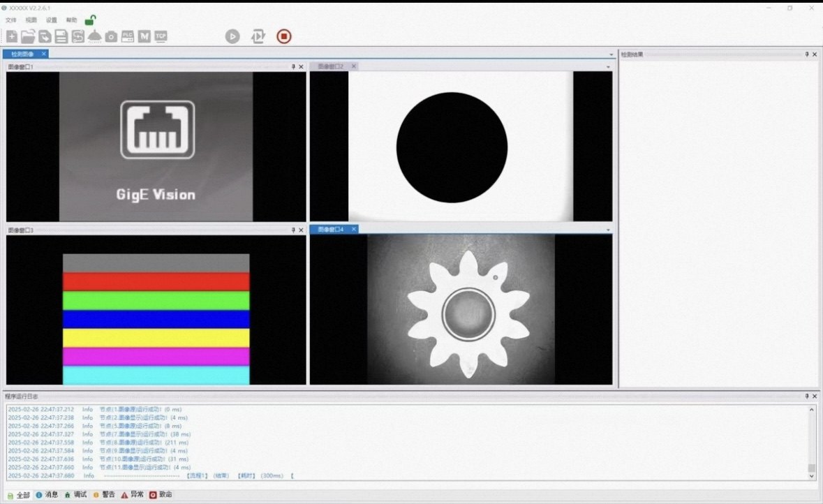This screenshot has height=504, width=823.
Task: Open the TCP communication icon
Action: coord(161,36)
